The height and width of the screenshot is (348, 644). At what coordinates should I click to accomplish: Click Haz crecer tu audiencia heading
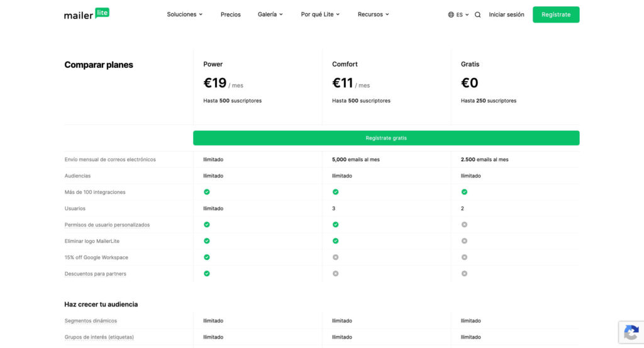pyautogui.click(x=101, y=305)
